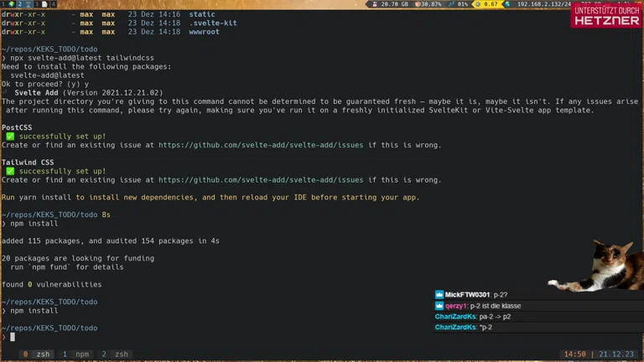This screenshot has width=644, height=362.
Task: Switch to workspace 1 with globe icon
Action: tap(8, 4)
